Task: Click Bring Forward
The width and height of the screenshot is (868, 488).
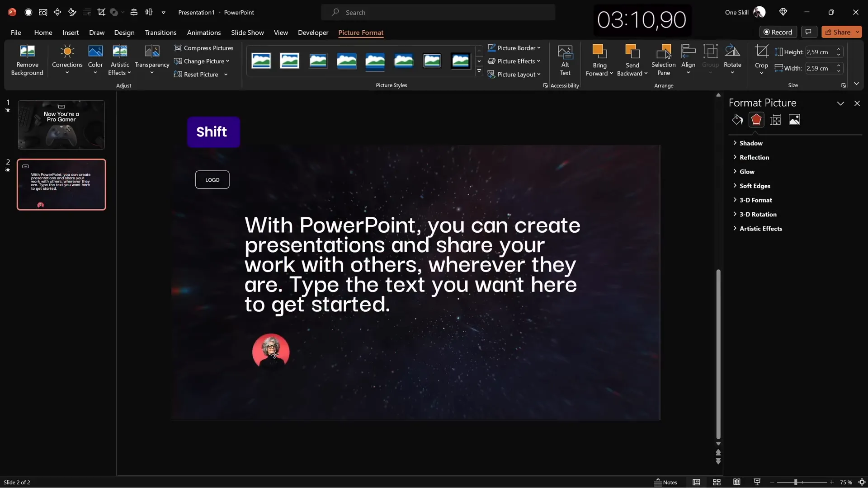Action: point(599,60)
